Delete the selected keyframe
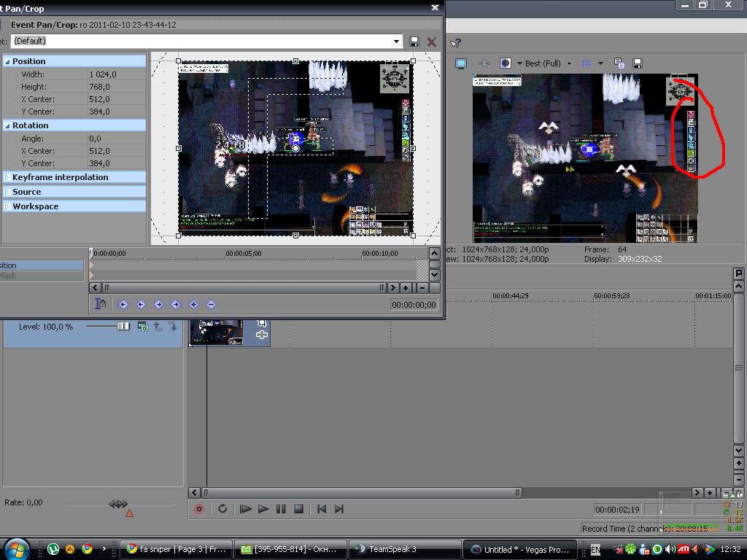747x560 pixels. 211,304
